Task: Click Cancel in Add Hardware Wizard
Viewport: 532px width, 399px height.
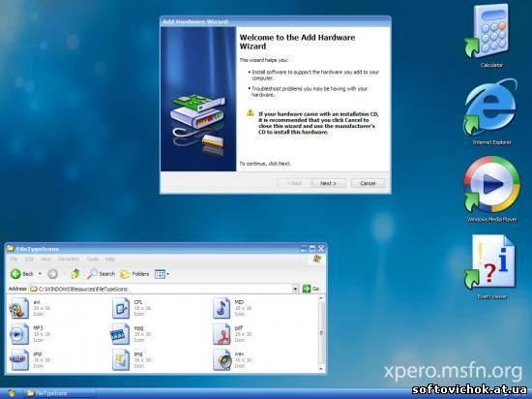Action: pyautogui.click(x=368, y=183)
